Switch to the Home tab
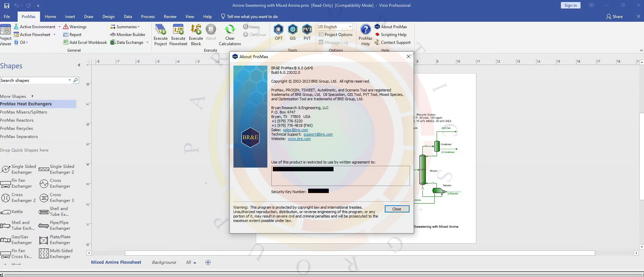Viewport: 644px width, 277px height. (50, 16)
